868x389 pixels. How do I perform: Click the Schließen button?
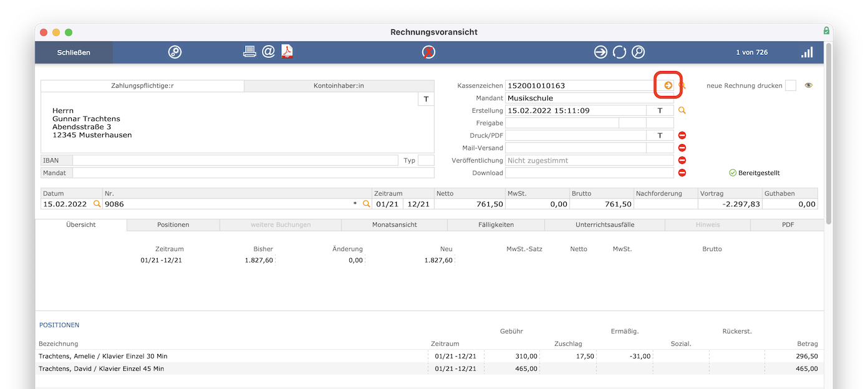pos(74,52)
